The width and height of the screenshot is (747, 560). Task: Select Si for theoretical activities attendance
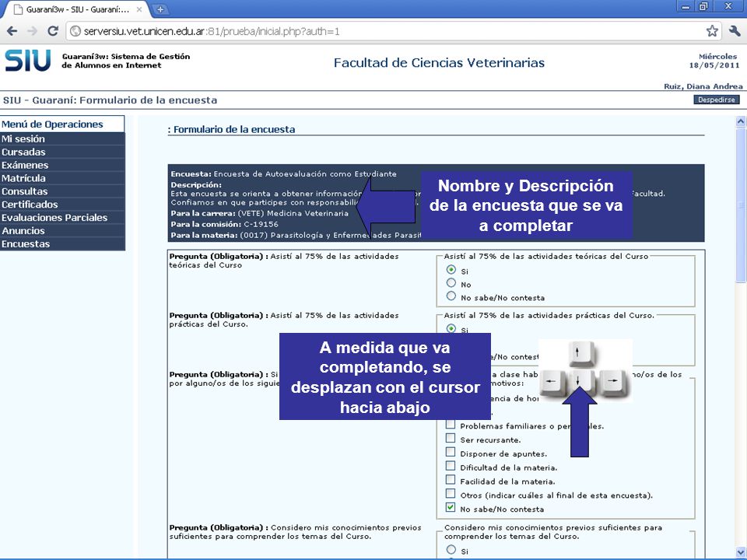[x=451, y=270]
